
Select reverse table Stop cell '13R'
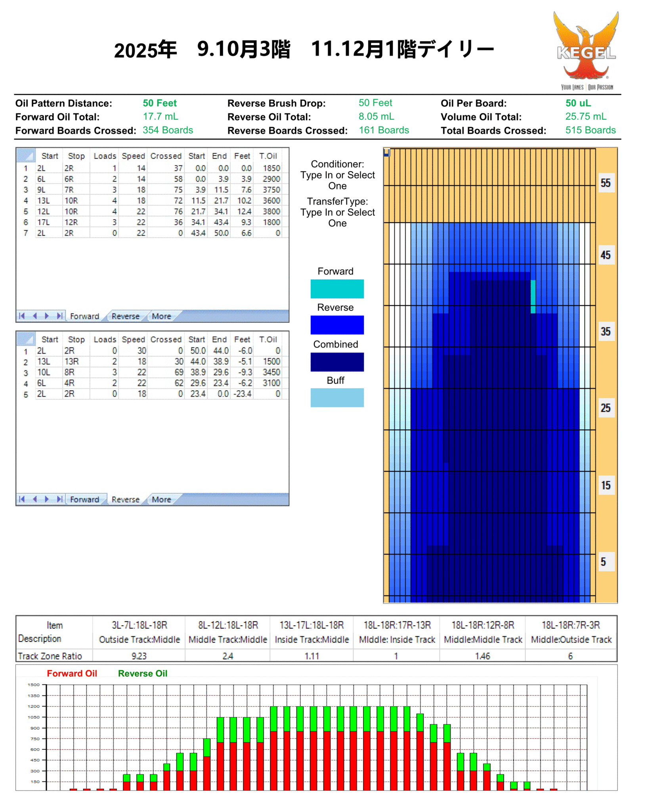76,361
